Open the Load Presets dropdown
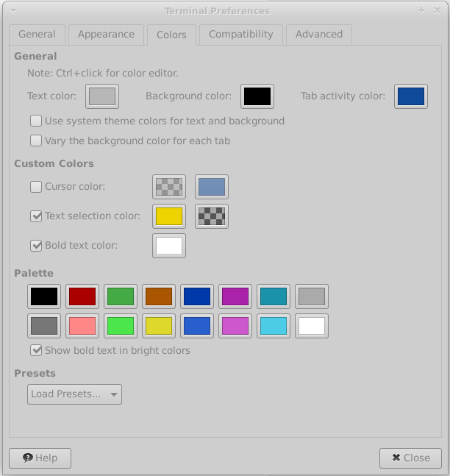Screen dimensions: 450x476 pos(75,394)
